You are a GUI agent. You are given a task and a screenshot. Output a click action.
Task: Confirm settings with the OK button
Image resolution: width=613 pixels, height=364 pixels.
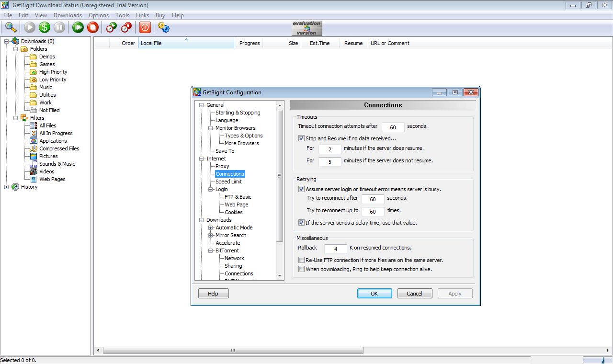(x=375, y=294)
